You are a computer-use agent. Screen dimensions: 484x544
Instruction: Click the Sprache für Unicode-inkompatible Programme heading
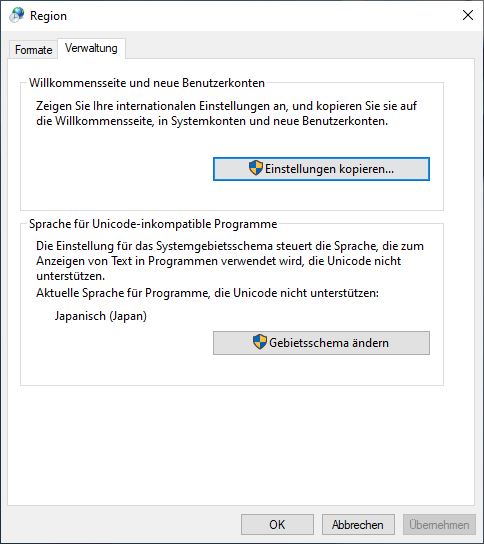[153, 224]
